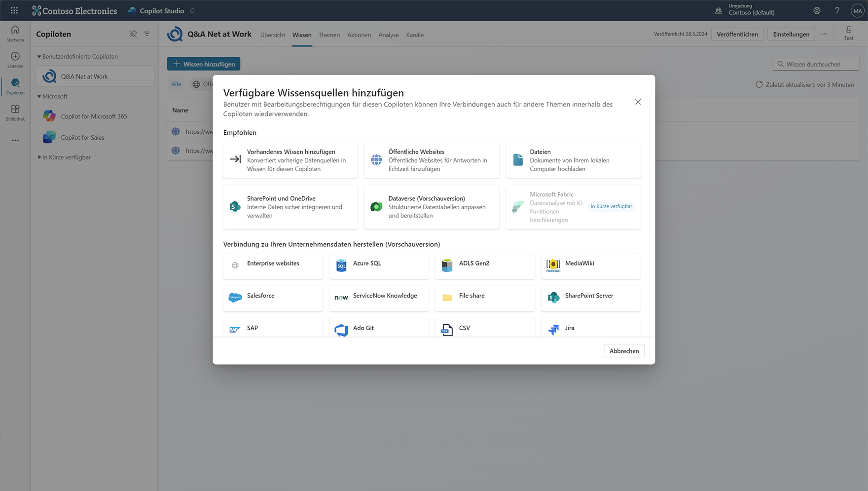Click Wissen hinzufügen button

click(204, 64)
